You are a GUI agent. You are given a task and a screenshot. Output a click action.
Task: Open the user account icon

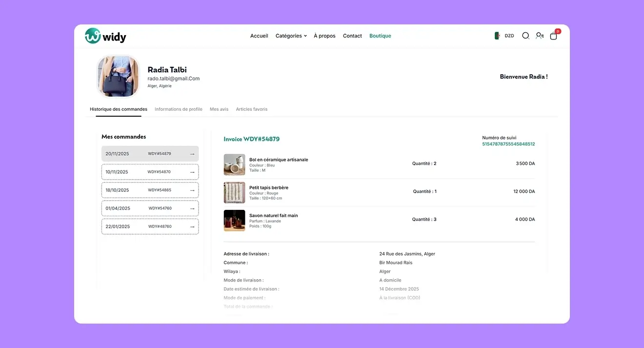(540, 36)
